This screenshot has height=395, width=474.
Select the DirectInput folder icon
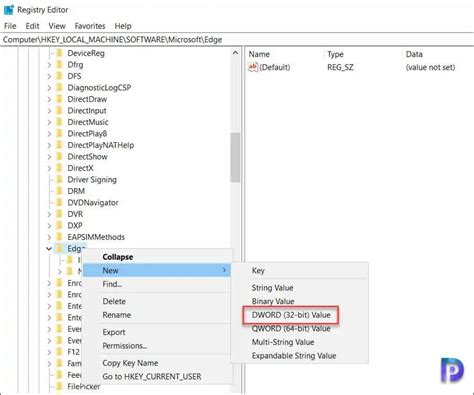click(x=59, y=110)
